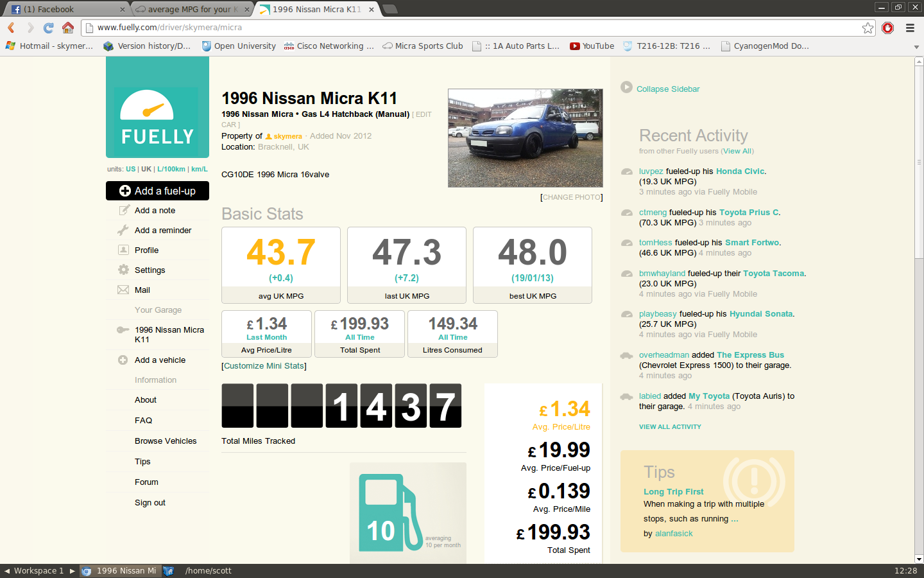The width and height of the screenshot is (924, 578).
Task: Open the Open University bookmark
Action: tap(239, 46)
